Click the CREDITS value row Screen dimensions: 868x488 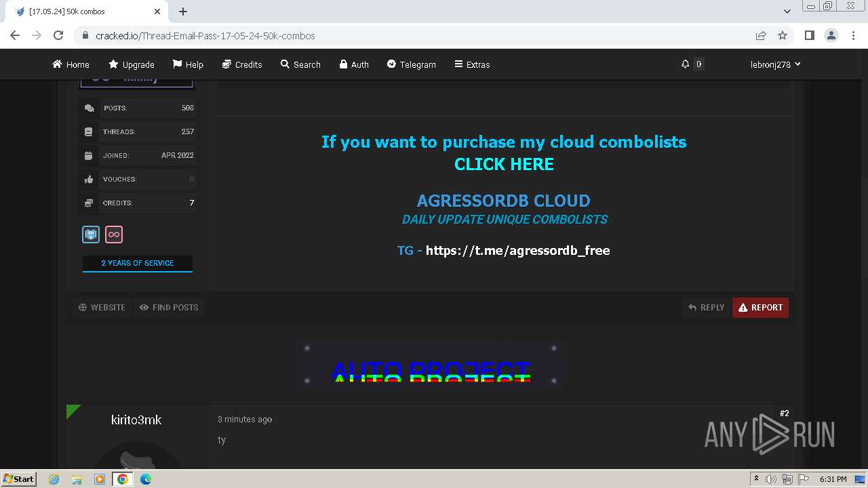pyautogui.click(x=138, y=203)
